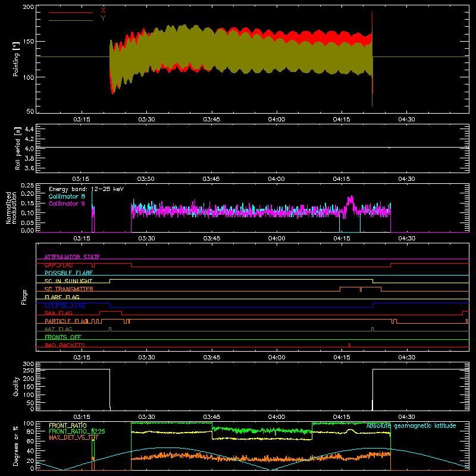Click the 'Degrees or %' axis title
Viewport: 476px width, 476px height.
[x=16, y=446]
